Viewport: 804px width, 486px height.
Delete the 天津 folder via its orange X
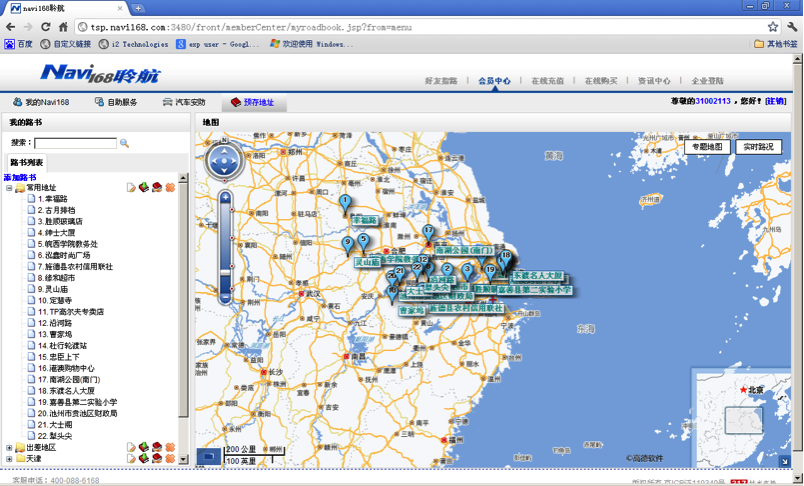pyautogui.click(x=170, y=458)
